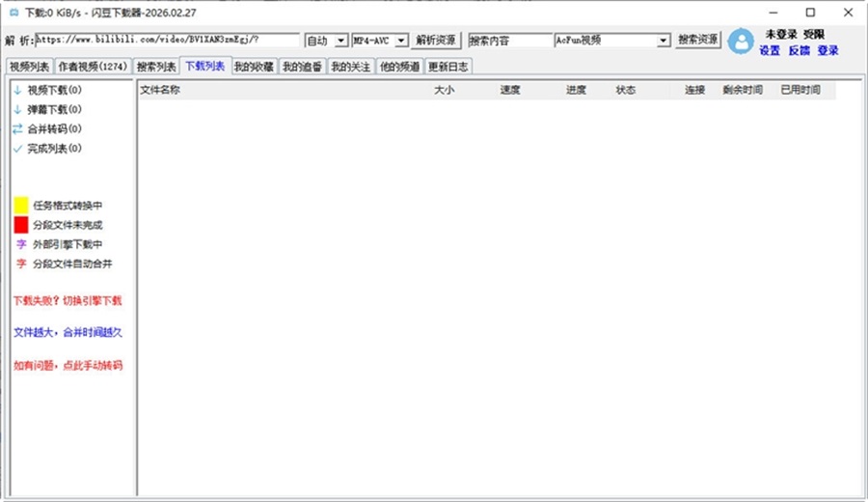Click the 速度 column header
Image resolution: width=868 pixels, height=502 pixels.
click(510, 90)
